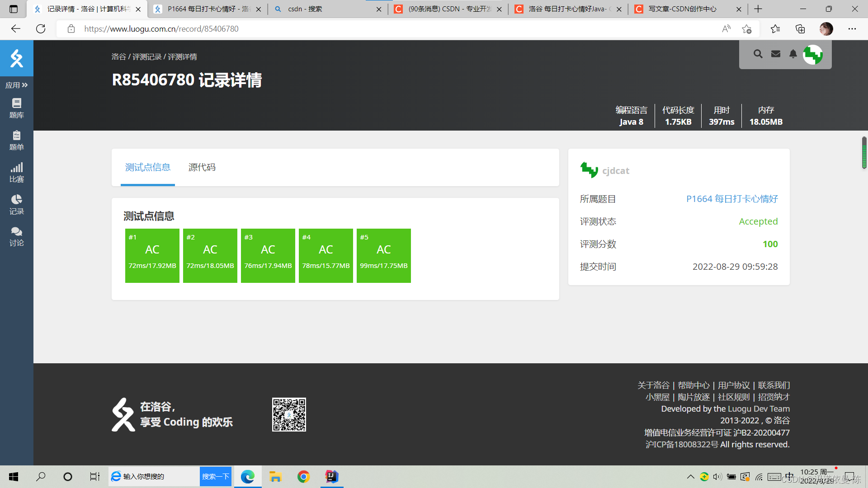Open the mail envelope icon
Image resolution: width=868 pixels, height=488 pixels.
click(x=775, y=54)
